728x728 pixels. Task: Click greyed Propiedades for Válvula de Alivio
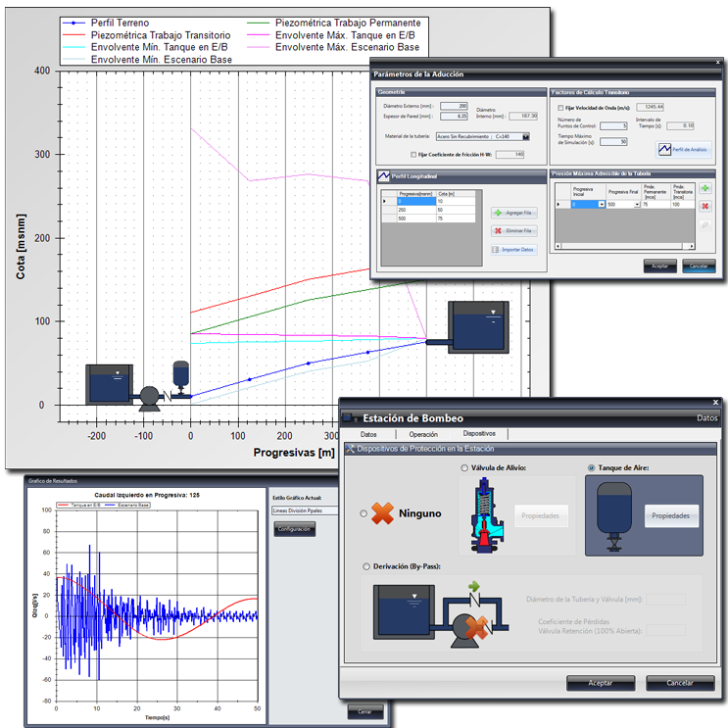pos(541,515)
